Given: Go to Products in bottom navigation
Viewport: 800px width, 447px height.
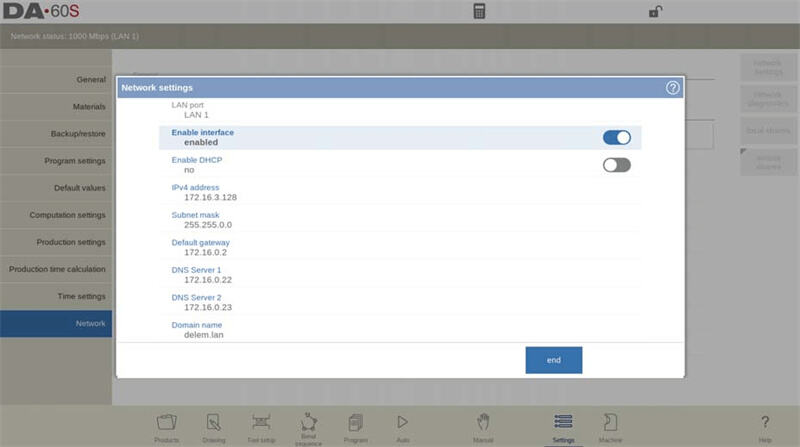Looking at the screenshot, I should (x=167, y=427).
